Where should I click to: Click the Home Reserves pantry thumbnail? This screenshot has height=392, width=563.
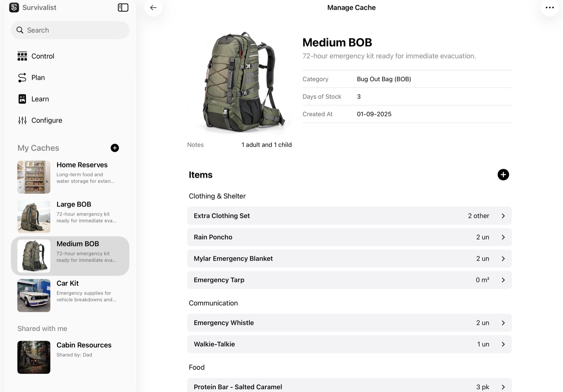tap(34, 177)
